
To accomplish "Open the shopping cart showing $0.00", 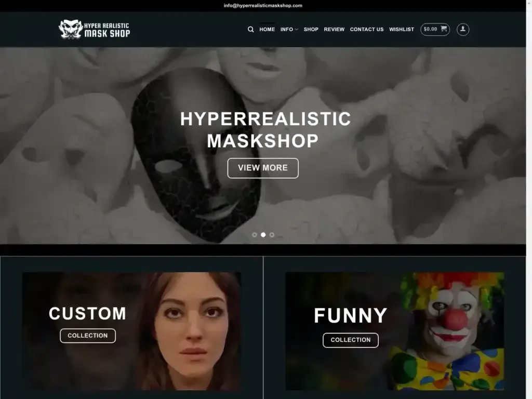I will tap(434, 29).
